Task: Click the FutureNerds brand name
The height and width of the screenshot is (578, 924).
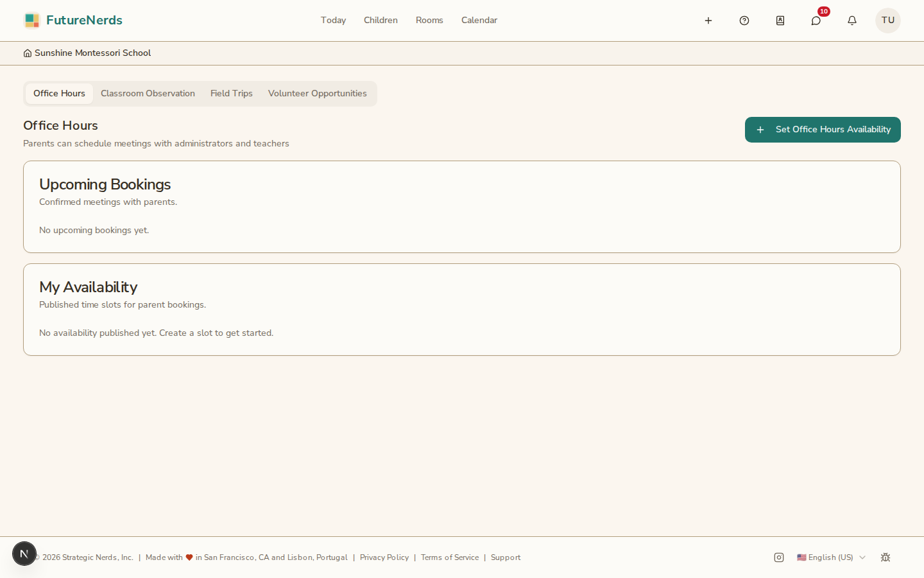Action: click(x=84, y=21)
